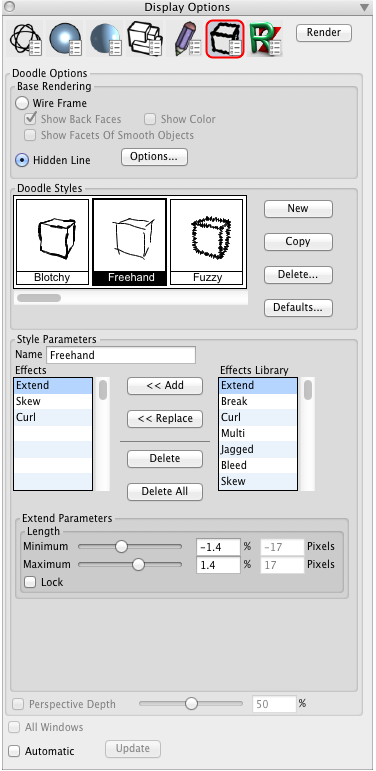The width and height of the screenshot is (376, 771).
Task: Enable the Perspective Depth checkbox
Action: pyautogui.click(x=18, y=705)
